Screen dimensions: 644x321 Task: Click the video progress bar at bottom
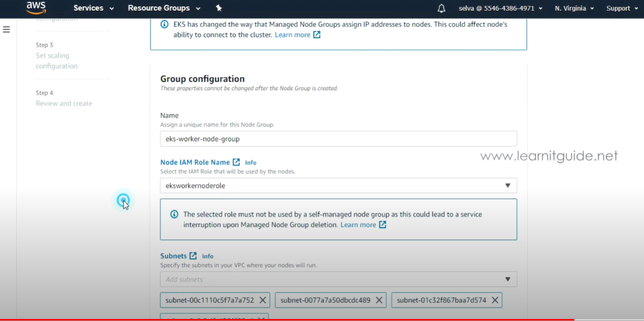322,320
